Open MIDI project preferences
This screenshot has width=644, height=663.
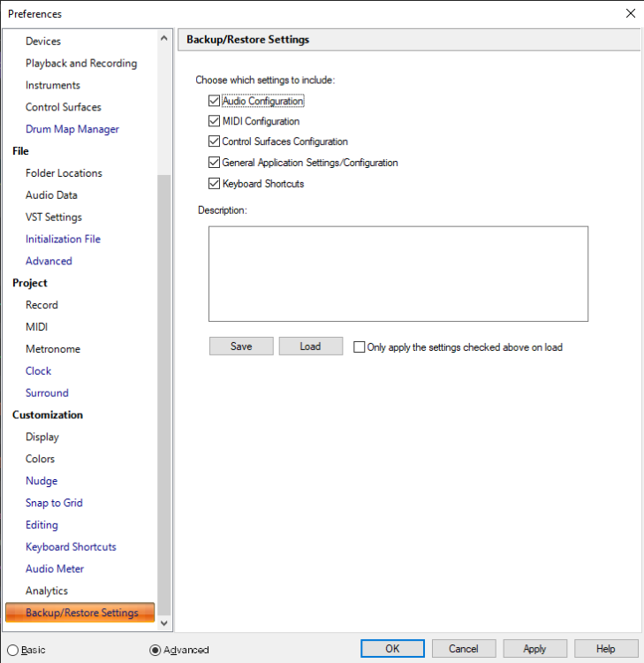[x=37, y=327]
